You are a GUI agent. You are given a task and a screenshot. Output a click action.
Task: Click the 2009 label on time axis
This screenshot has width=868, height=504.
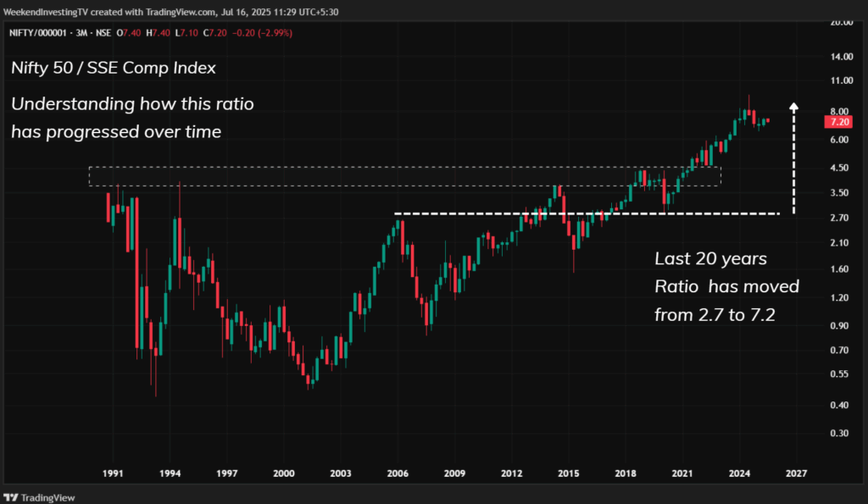coord(454,474)
